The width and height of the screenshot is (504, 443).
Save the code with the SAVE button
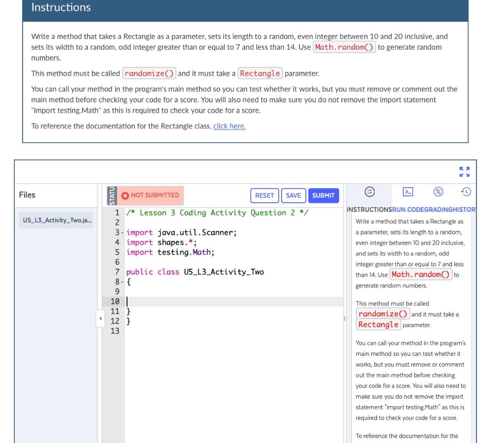point(294,195)
